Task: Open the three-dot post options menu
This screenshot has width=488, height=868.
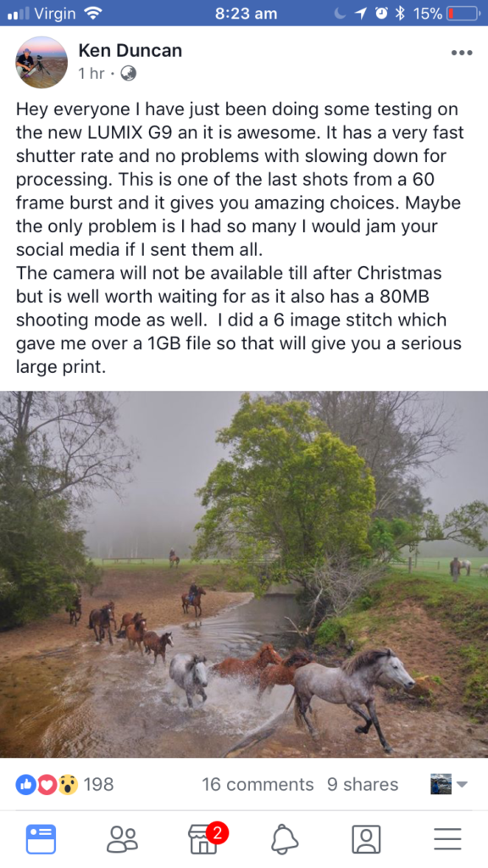Action: tap(462, 53)
